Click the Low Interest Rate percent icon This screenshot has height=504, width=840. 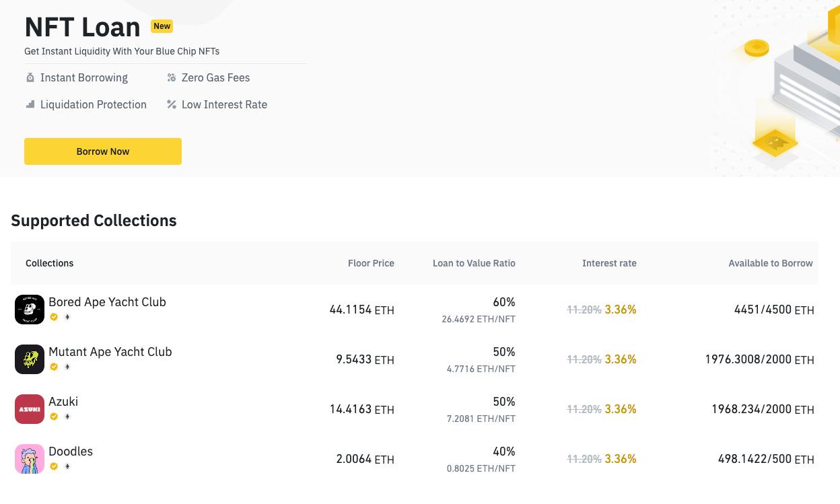click(172, 104)
